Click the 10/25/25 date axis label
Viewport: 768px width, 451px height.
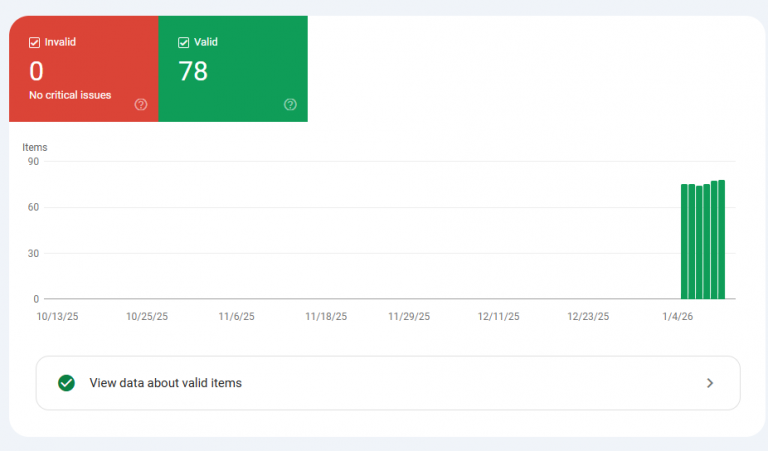[147, 316]
